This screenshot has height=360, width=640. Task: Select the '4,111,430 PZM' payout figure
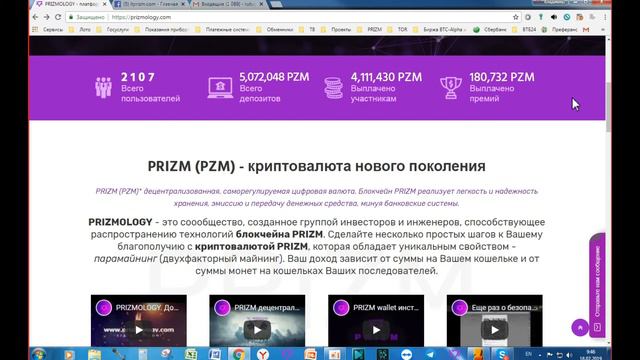point(386,77)
